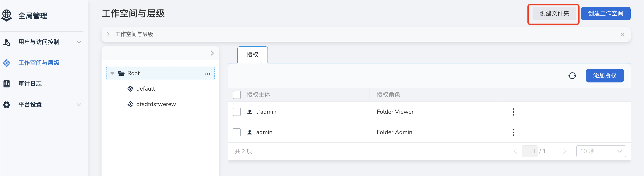Click the user and access control icon
The image size is (644, 176).
(7, 42)
